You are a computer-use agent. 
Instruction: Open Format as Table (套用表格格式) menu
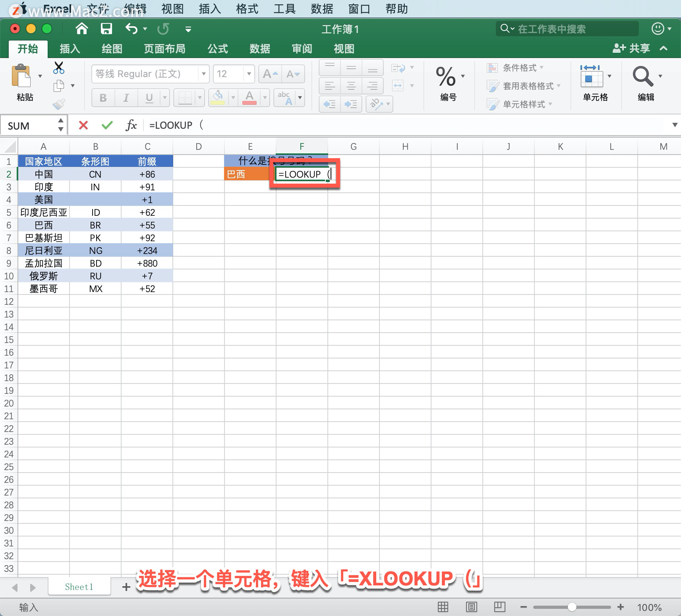[524, 86]
